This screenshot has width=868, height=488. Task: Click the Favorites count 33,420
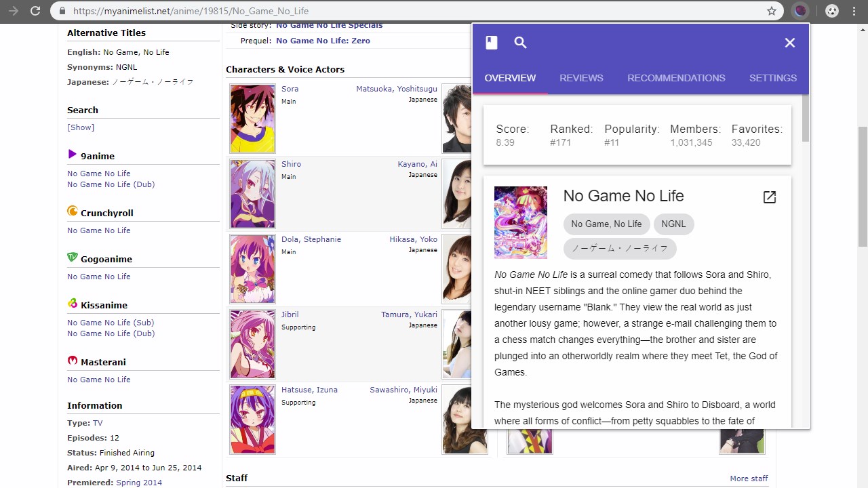(x=746, y=142)
